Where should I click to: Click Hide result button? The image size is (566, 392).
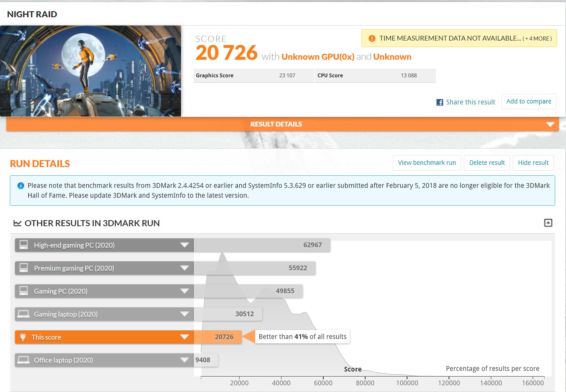pos(533,163)
